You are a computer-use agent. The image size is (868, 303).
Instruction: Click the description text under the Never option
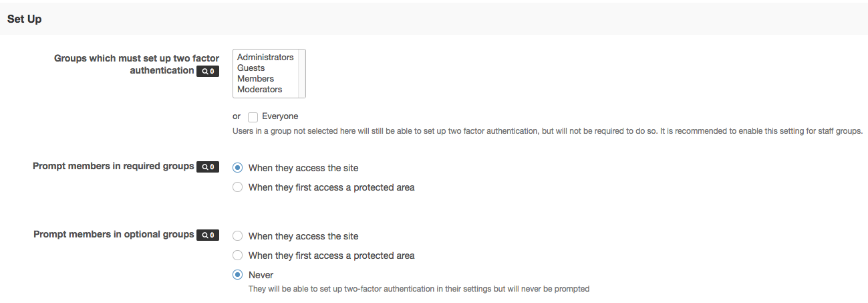(418, 289)
